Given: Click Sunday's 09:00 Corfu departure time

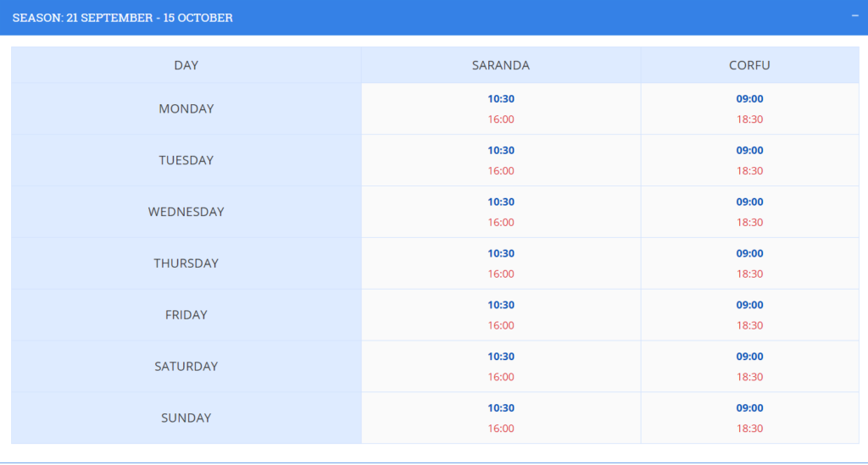Looking at the screenshot, I should 749,408.
